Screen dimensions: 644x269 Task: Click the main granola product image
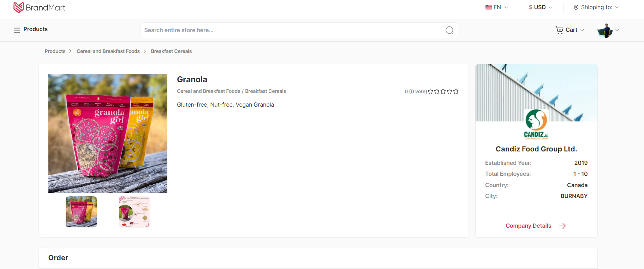click(x=108, y=133)
